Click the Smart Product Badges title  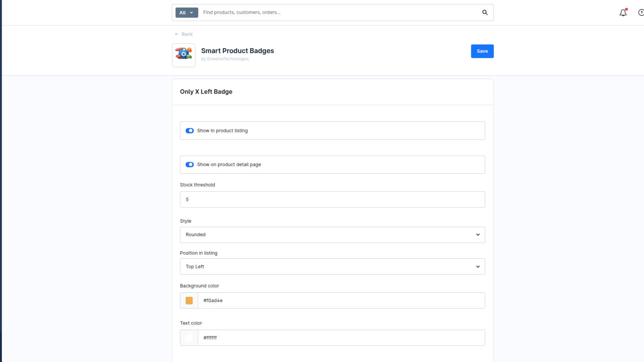237,51
